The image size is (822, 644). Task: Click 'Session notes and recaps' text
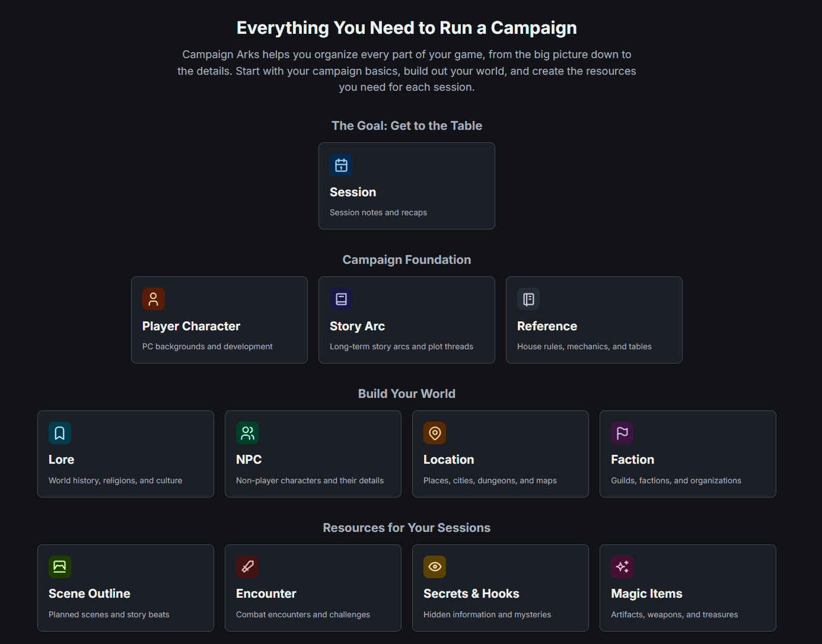pos(378,212)
